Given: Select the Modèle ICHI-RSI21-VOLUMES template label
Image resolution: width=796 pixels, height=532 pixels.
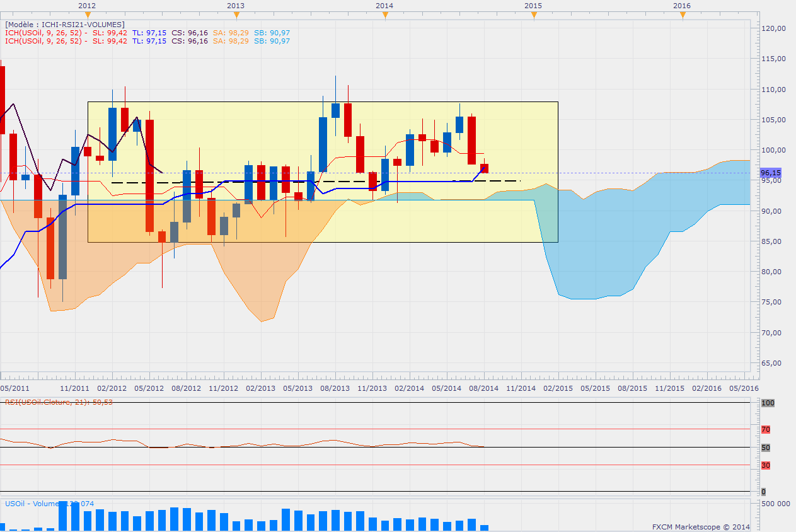Looking at the screenshot, I should tap(65, 25).
